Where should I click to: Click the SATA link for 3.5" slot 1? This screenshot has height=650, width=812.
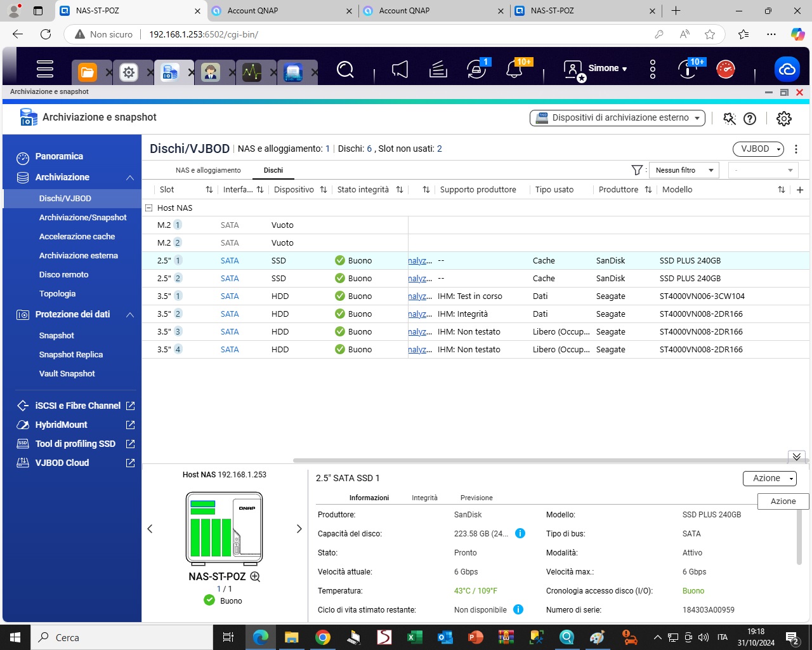(230, 296)
